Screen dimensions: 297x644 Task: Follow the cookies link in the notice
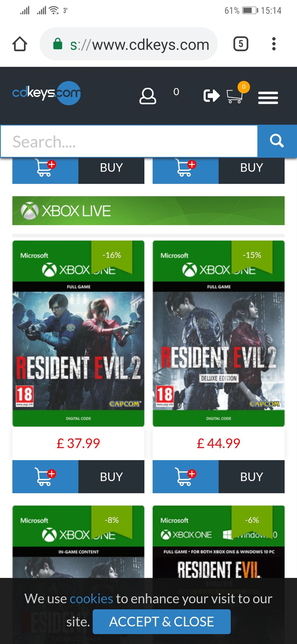point(91,599)
